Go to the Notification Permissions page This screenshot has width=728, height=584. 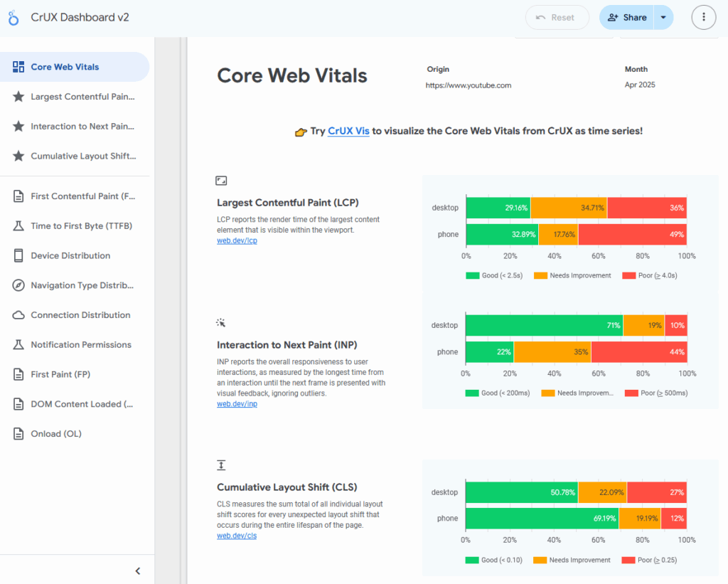[80, 345]
